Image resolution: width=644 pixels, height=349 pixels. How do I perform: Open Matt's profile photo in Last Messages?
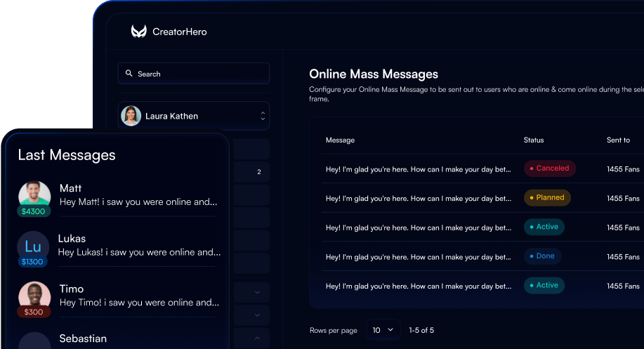pos(34,195)
